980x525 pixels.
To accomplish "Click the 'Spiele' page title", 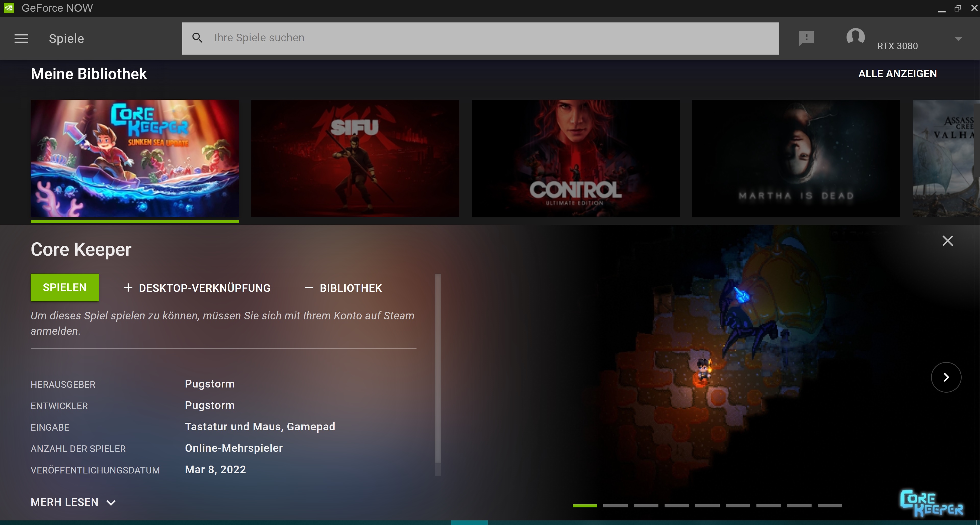I will [x=66, y=39].
